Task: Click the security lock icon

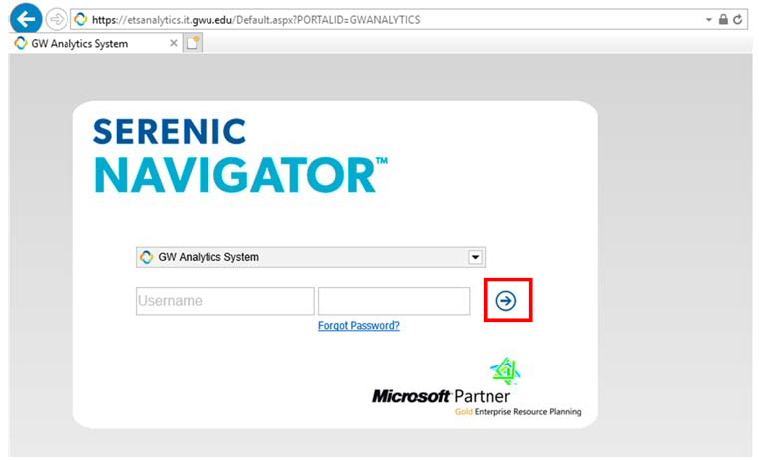Action: [723, 19]
